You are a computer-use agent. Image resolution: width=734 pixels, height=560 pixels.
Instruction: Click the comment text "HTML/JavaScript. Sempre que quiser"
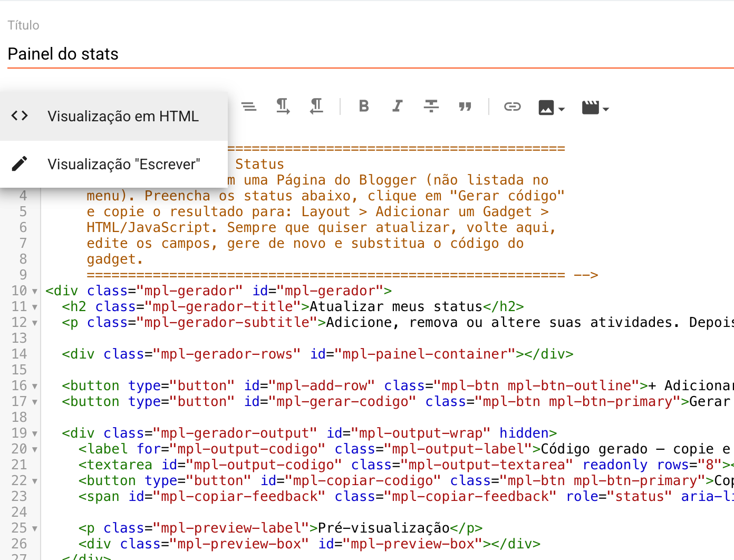coord(227,227)
